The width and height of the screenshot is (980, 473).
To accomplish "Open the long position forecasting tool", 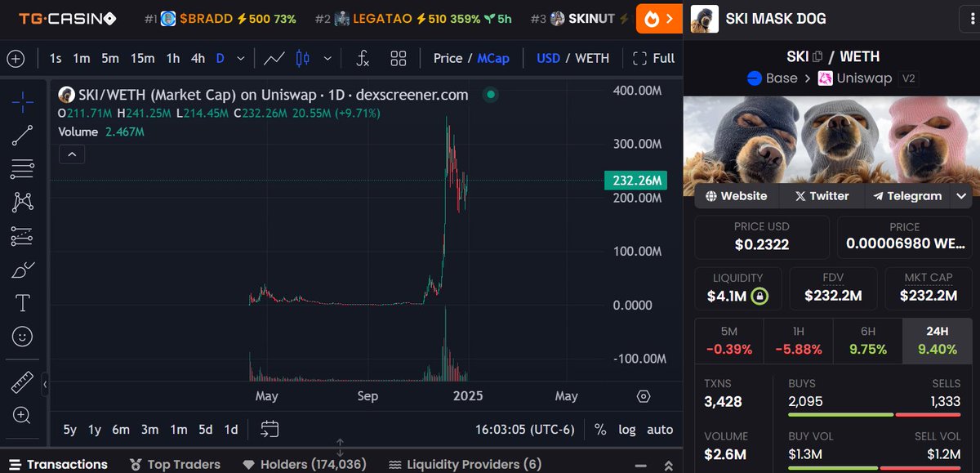I will (x=22, y=236).
